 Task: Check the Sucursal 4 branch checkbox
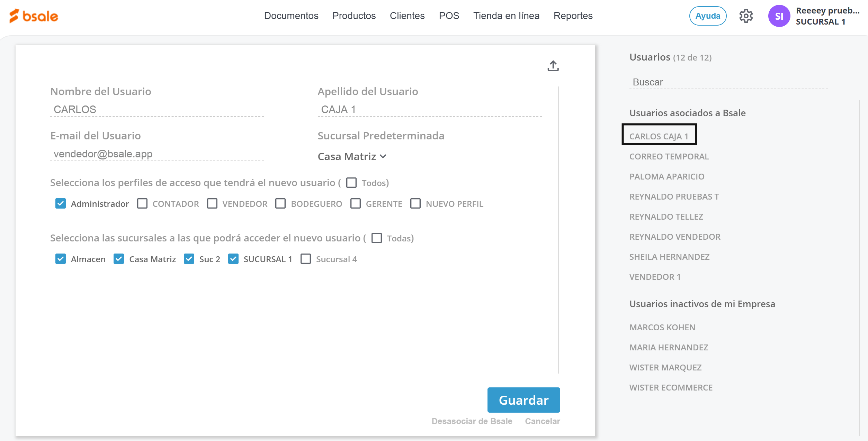(x=306, y=259)
